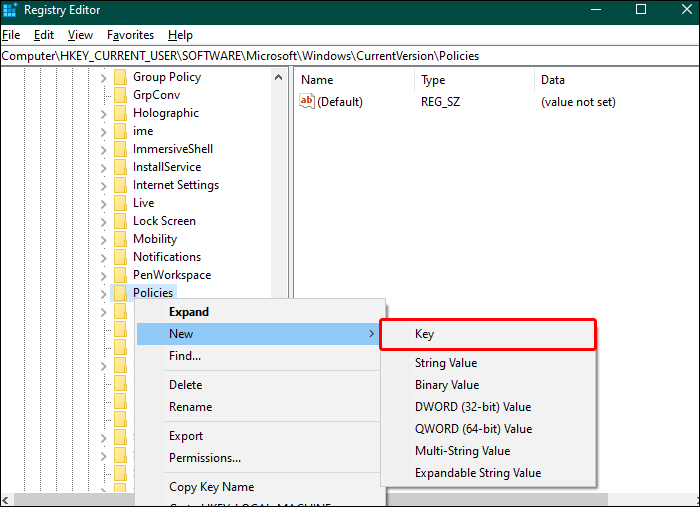Viewport: 700px width, 507px height.
Task: Click the Group Policy folder icon
Action: (120, 77)
